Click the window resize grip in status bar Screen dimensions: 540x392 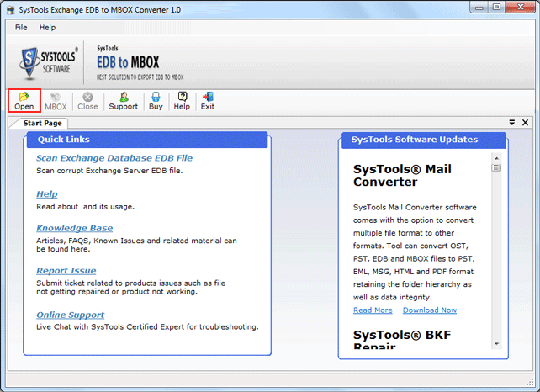pos(530,382)
